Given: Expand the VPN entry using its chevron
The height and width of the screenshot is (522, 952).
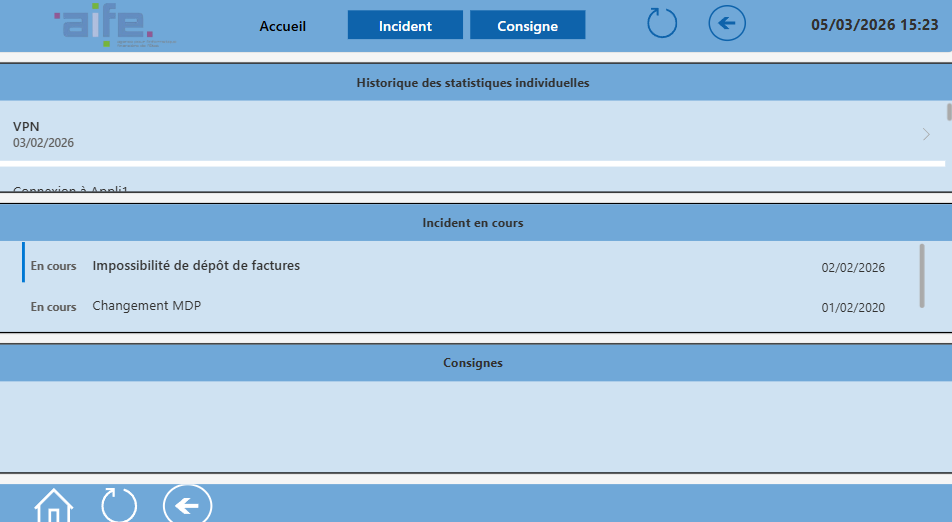Looking at the screenshot, I should coord(926,134).
